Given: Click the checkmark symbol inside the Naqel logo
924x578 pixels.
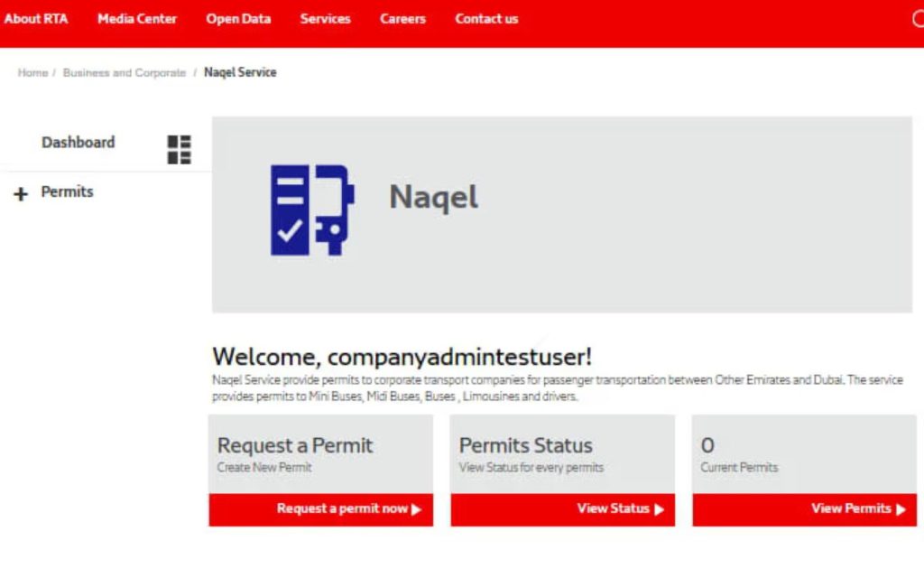Looking at the screenshot, I should [x=291, y=230].
